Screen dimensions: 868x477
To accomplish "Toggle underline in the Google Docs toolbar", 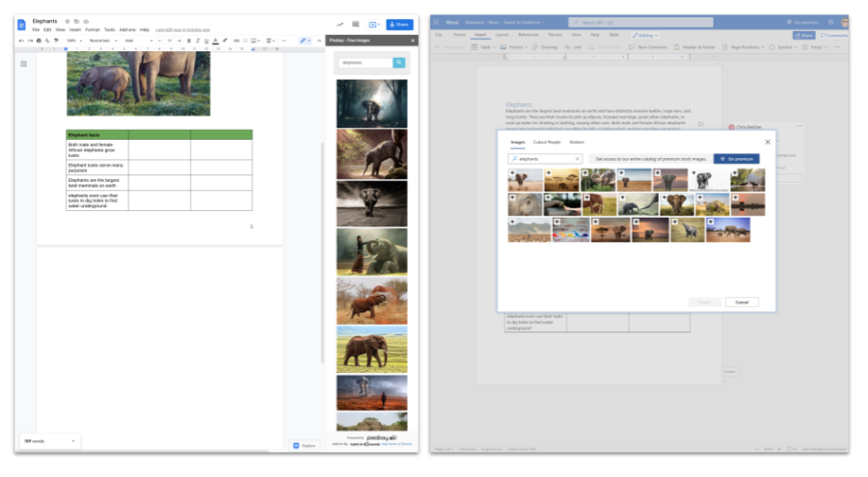I will 206,40.
